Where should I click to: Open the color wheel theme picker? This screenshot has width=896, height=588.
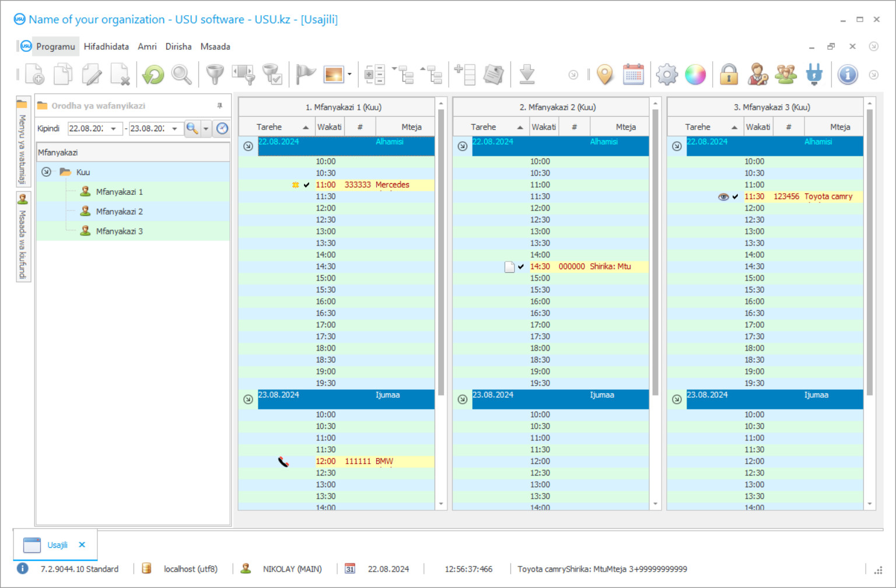pos(695,75)
